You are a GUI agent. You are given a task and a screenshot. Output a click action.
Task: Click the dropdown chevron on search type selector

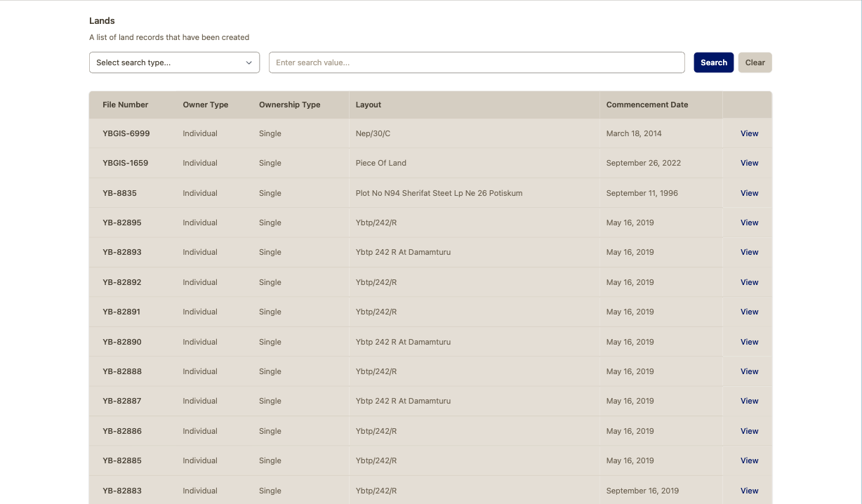click(248, 62)
